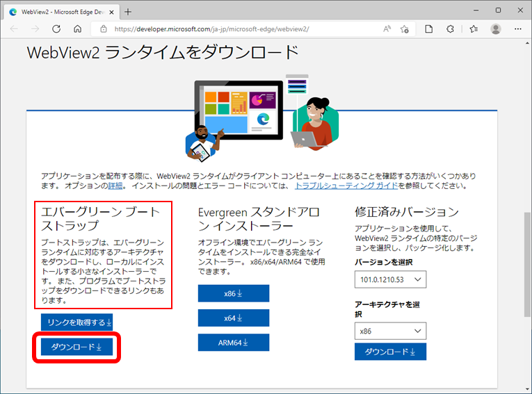Open the 詳細 options link
532x394 pixels.
(115, 186)
